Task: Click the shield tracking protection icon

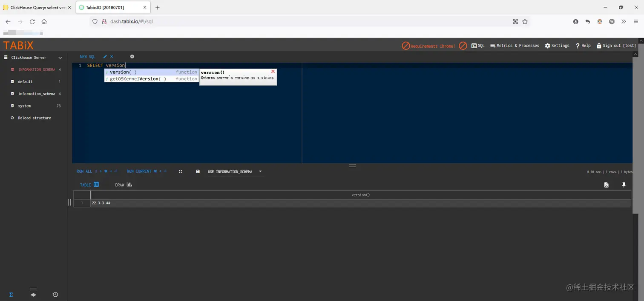Action: pyautogui.click(x=95, y=22)
